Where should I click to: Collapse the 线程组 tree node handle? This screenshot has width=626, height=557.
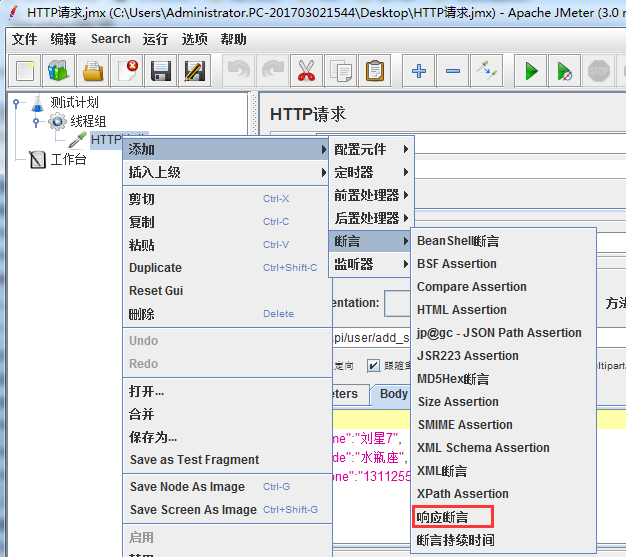[x=36, y=121]
